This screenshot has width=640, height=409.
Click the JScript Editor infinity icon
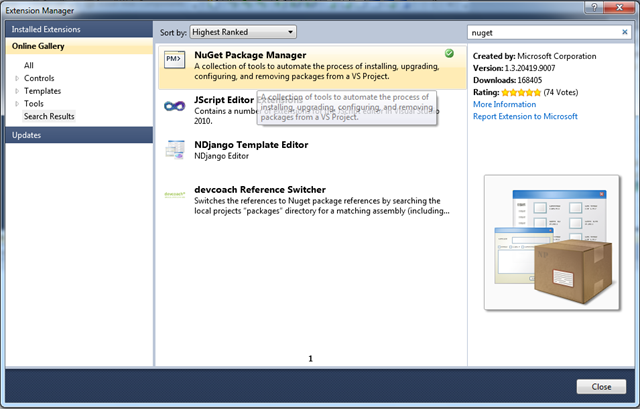point(176,106)
